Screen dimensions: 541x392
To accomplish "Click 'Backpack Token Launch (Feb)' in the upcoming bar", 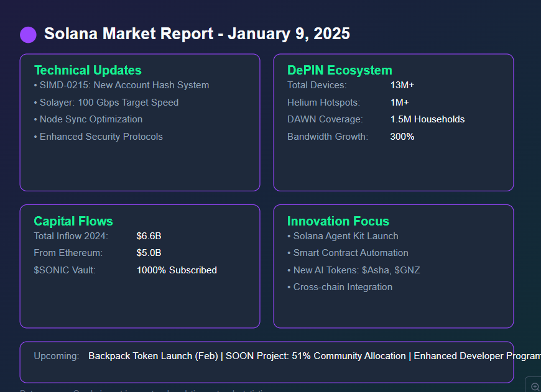I will pos(153,356).
